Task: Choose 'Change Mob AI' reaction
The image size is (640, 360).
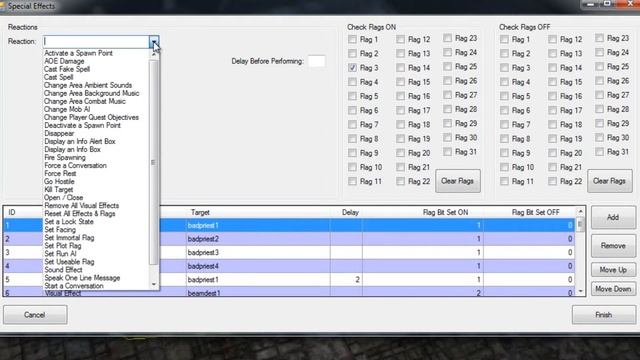Action: (x=67, y=109)
